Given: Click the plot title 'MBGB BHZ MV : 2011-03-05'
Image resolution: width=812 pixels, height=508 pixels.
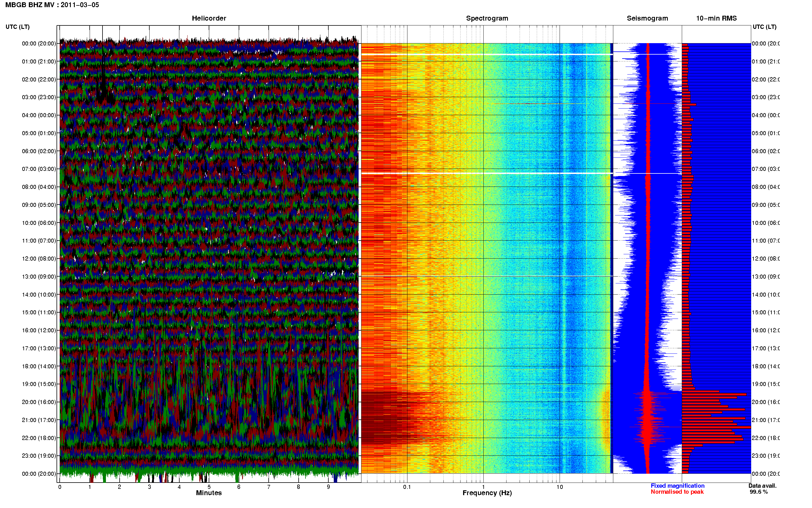Looking at the screenshot, I should click(52, 5).
